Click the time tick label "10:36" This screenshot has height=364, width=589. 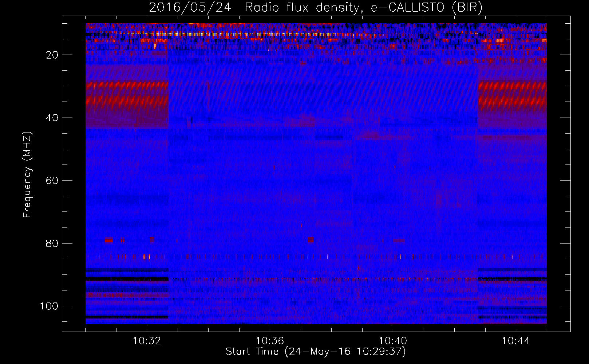tap(270, 341)
